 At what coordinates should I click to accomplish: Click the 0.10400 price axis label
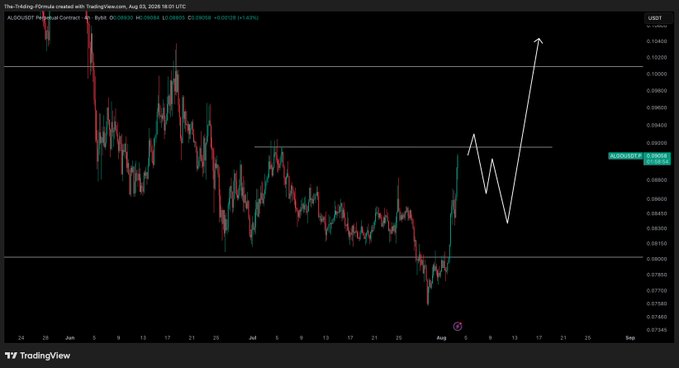pyautogui.click(x=656, y=41)
